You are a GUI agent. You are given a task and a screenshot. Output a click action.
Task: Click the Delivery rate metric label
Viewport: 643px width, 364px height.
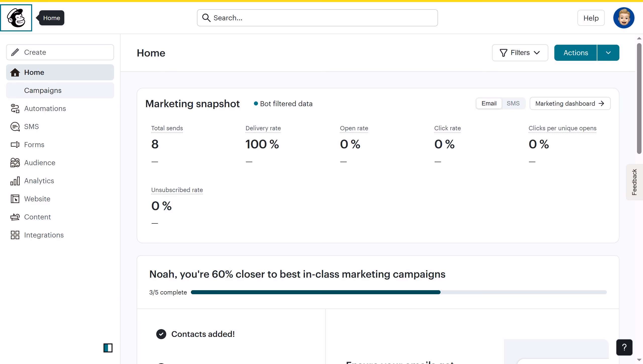263,128
